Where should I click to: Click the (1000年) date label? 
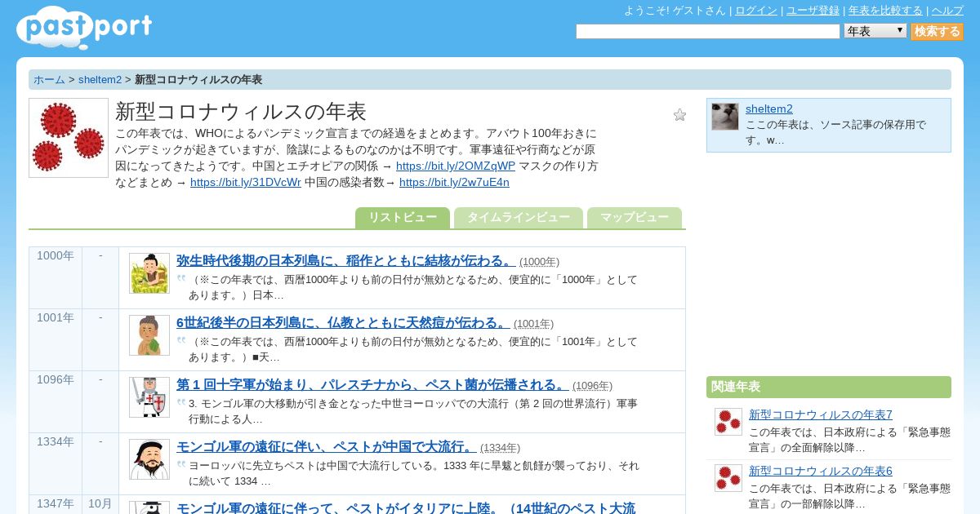point(540,262)
